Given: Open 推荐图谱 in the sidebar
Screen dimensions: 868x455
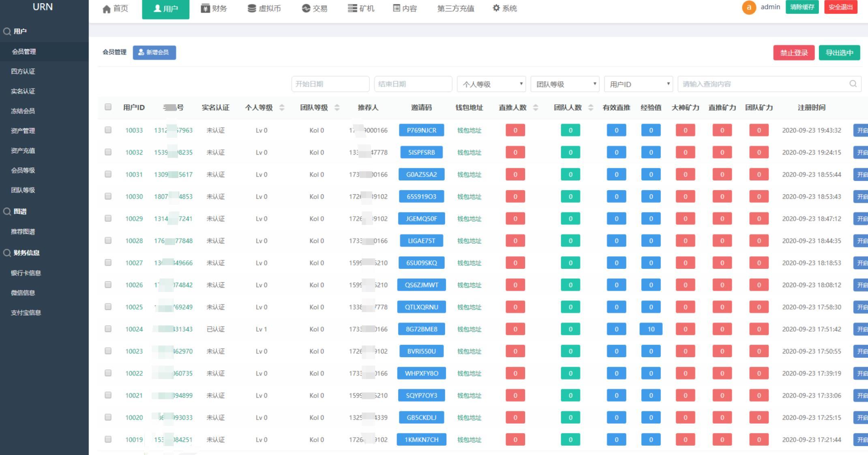Looking at the screenshot, I should pos(23,232).
